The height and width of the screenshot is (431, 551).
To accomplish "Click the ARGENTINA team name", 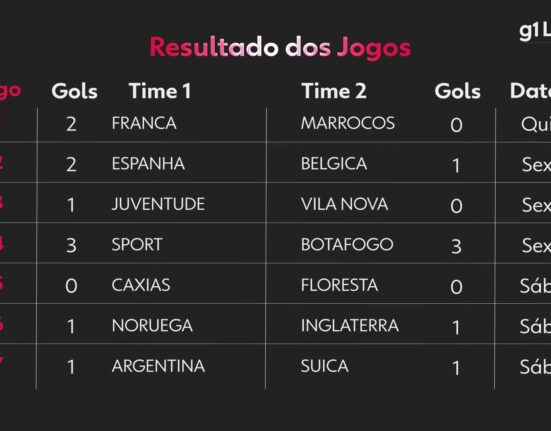I will pos(158,366).
